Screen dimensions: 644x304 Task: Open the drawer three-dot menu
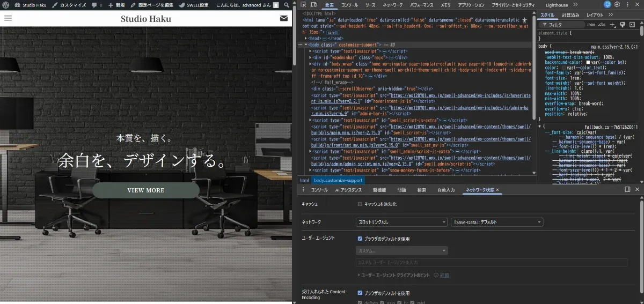tap(303, 190)
